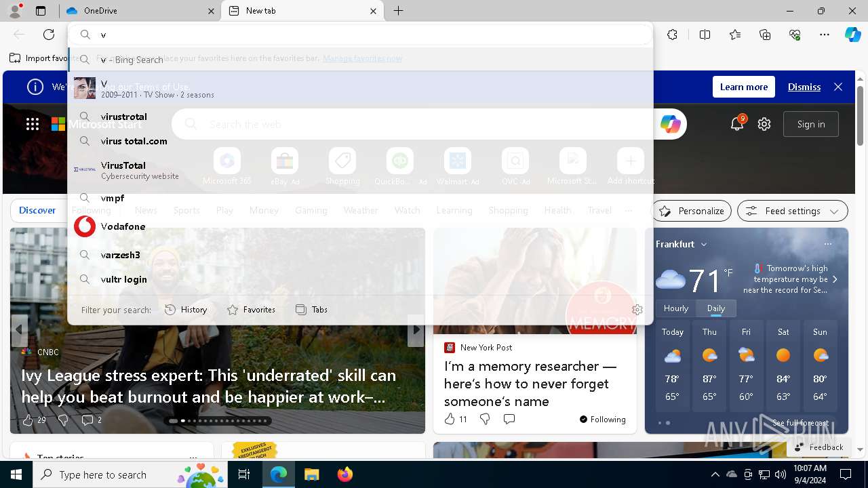The image size is (868, 488).
Task: Open a new browser tab
Action: click(399, 11)
